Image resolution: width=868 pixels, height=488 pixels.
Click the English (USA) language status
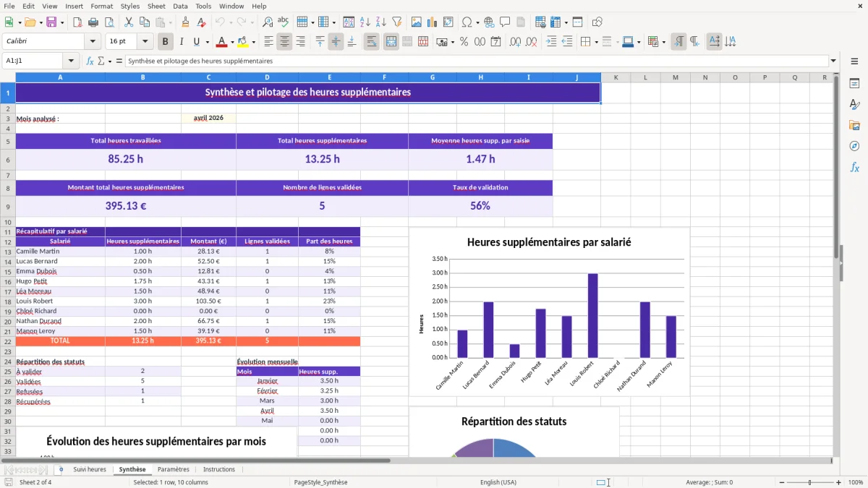(x=498, y=482)
